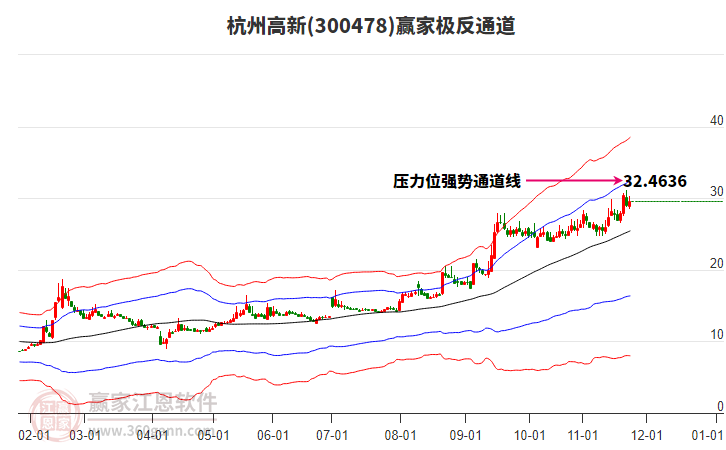Click the x-axis date 06-01

(273, 436)
